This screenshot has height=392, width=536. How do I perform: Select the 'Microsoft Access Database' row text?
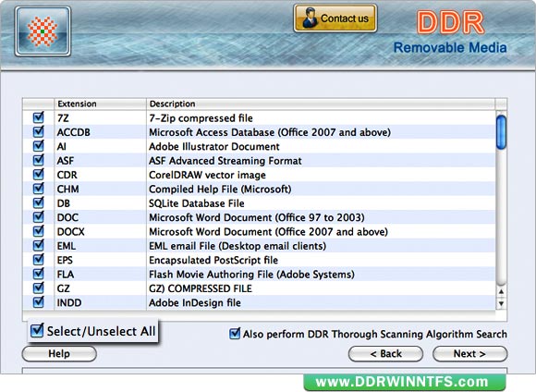[270, 132]
